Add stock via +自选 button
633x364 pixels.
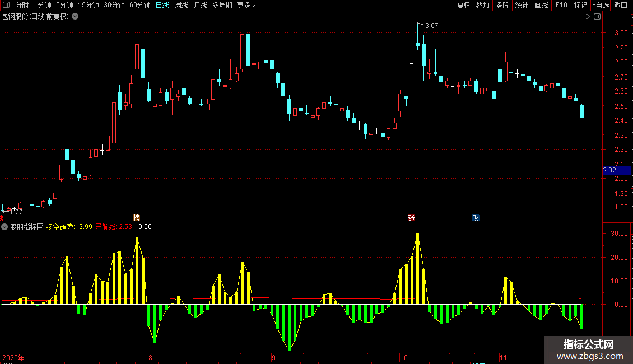(601, 5)
